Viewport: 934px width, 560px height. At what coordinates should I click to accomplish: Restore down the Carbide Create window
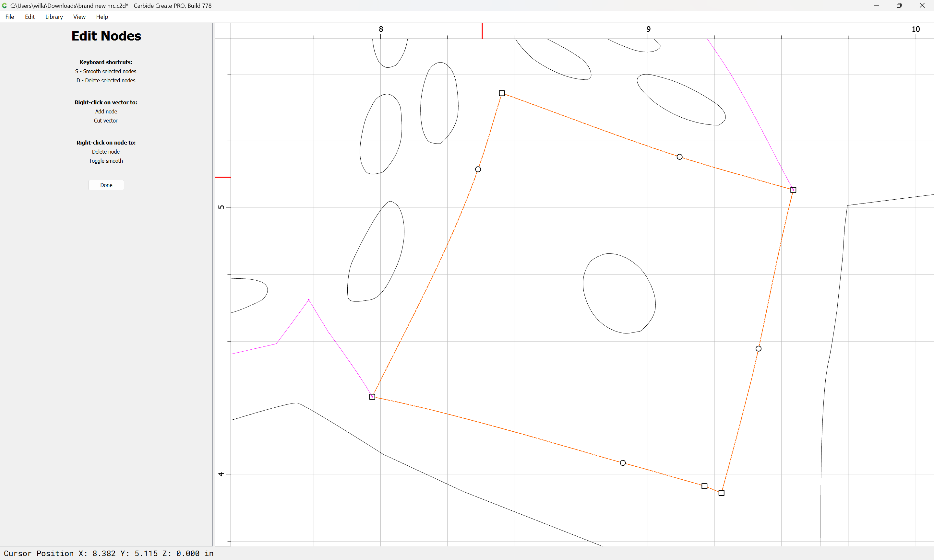899,6
